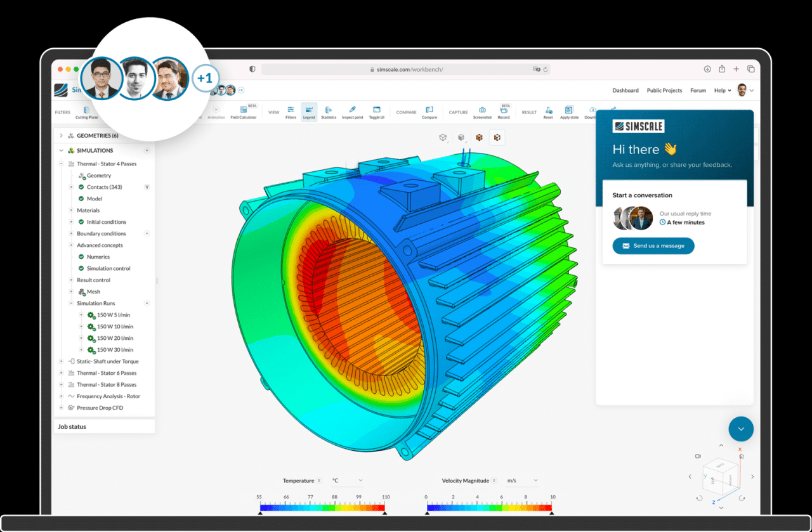This screenshot has height=532, width=812.
Task: Select the Cutting Plane filter tool
Action: [86, 112]
